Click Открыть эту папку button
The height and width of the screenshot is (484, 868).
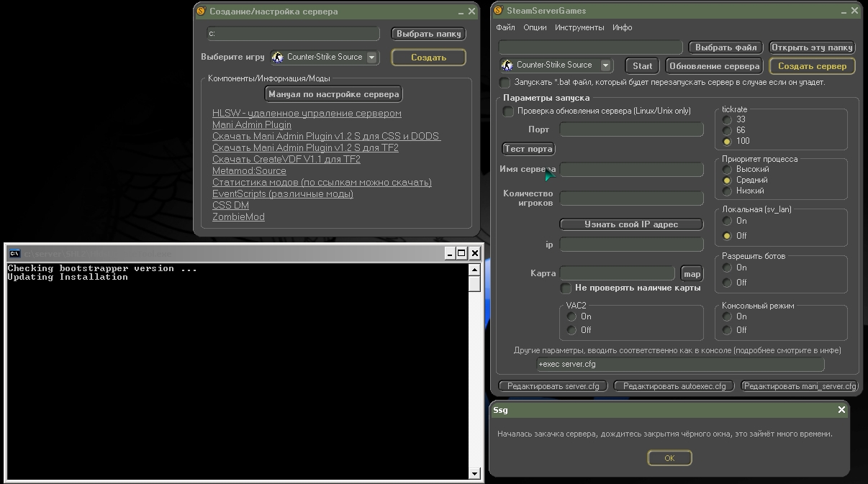click(x=812, y=47)
